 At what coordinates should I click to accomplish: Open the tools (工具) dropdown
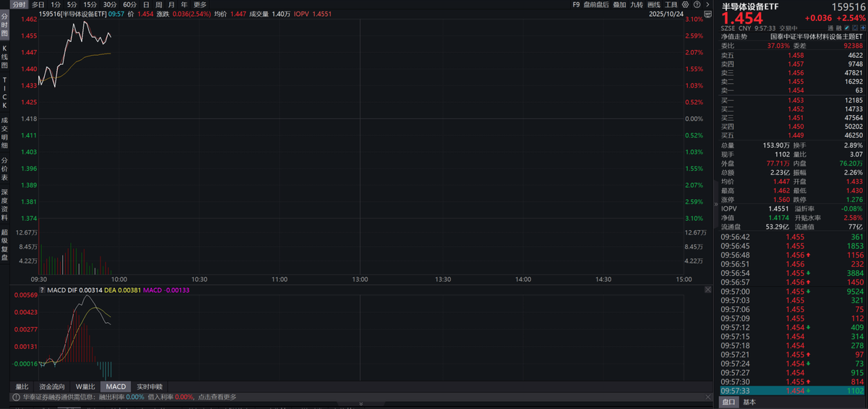click(x=671, y=4)
